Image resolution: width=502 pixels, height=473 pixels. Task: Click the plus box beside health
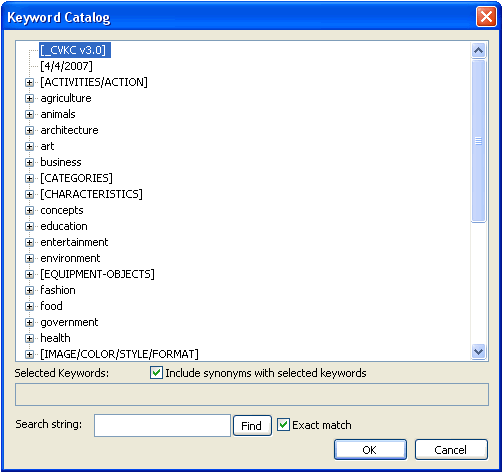click(29, 338)
